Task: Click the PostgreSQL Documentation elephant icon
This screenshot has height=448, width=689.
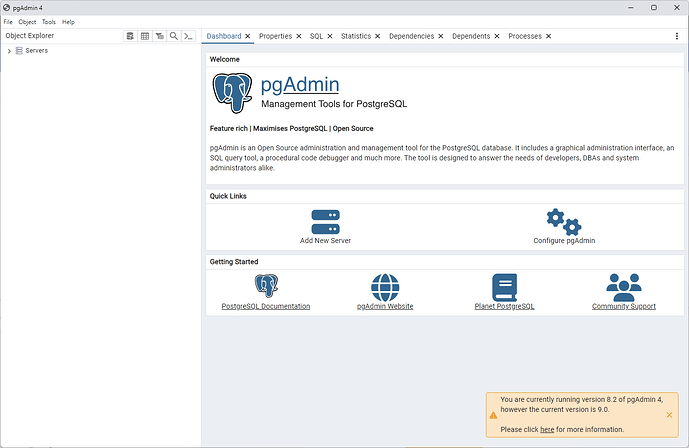Action: [266, 286]
